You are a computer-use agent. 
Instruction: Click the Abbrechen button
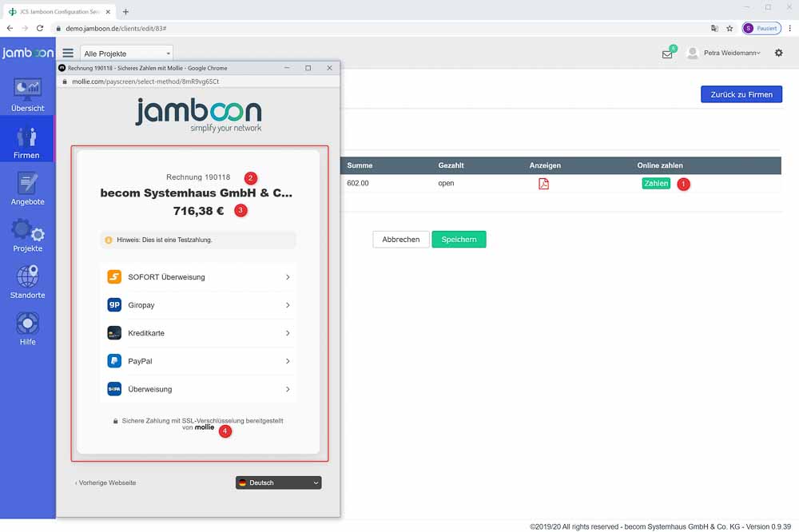(401, 239)
